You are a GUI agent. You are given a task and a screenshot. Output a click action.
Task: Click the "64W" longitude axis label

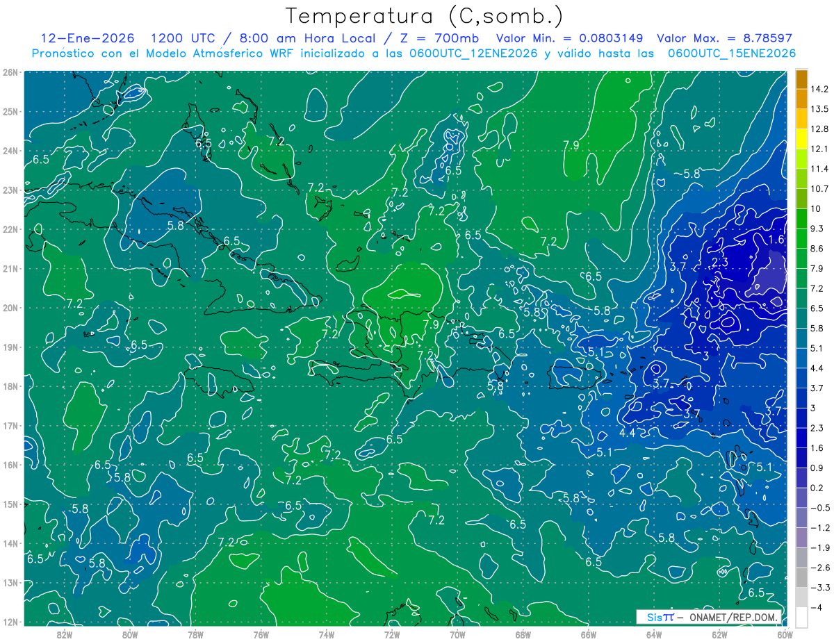click(x=654, y=635)
